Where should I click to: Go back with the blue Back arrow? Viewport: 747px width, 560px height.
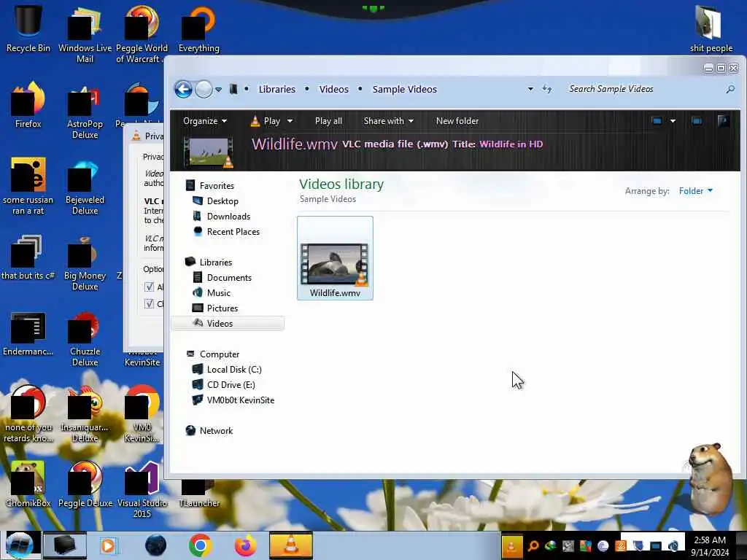[x=183, y=89]
